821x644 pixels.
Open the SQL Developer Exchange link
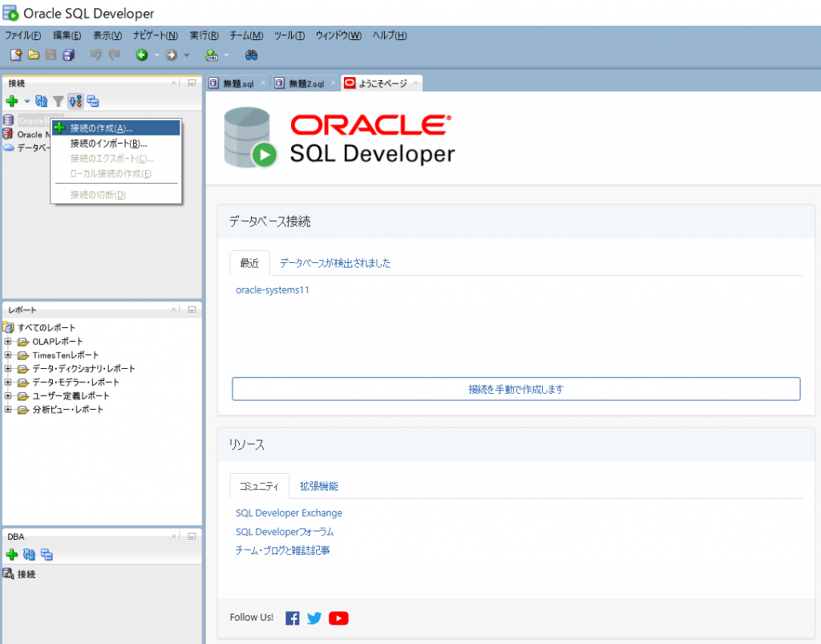(289, 513)
